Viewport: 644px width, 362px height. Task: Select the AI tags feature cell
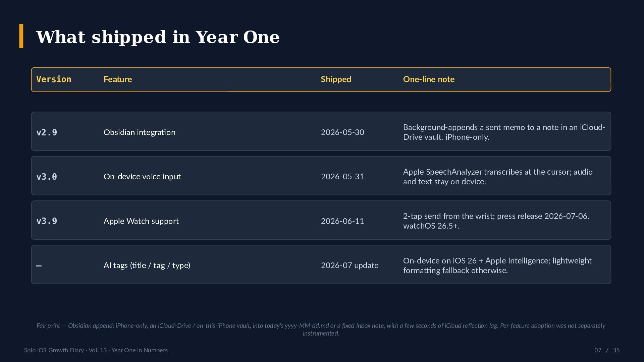coord(147,265)
